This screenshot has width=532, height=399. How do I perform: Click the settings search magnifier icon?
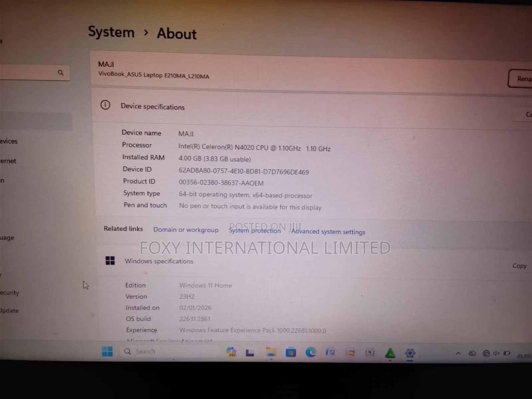tap(61, 72)
